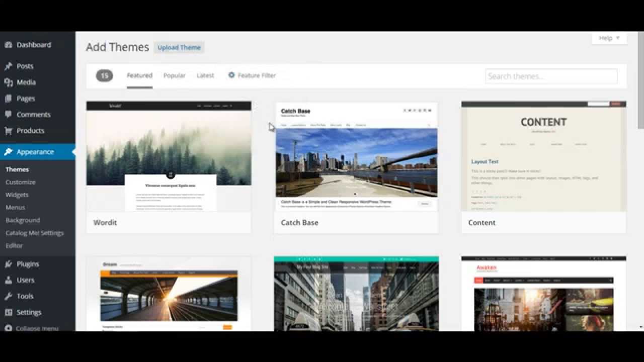Open the Background submenu link
The image size is (644, 362).
pyautogui.click(x=23, y=220)
